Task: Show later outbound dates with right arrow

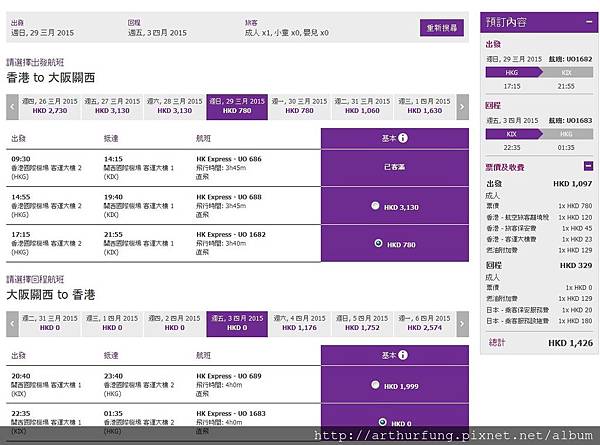Action: pyautogui.click(x=462, y=107)
